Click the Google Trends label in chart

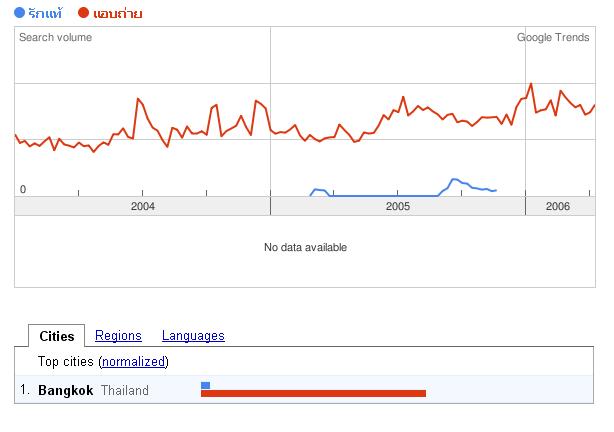click(x=553, y=37)
